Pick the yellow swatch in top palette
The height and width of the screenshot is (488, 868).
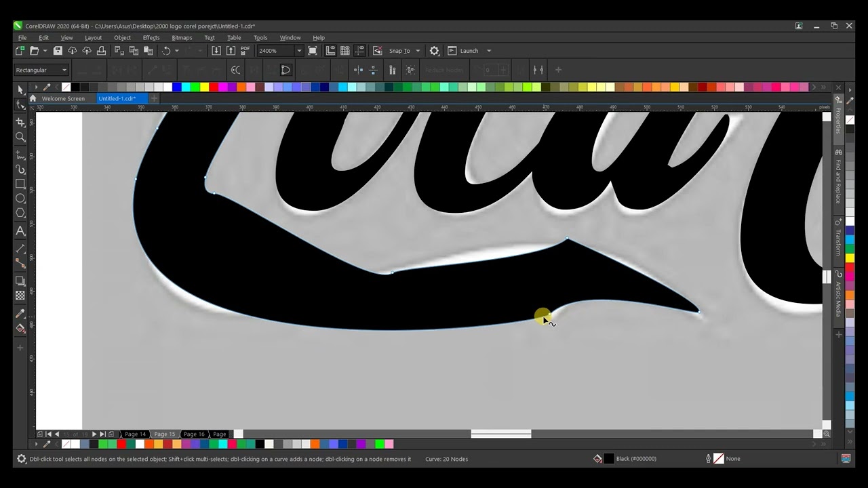[x=204, y=87]
